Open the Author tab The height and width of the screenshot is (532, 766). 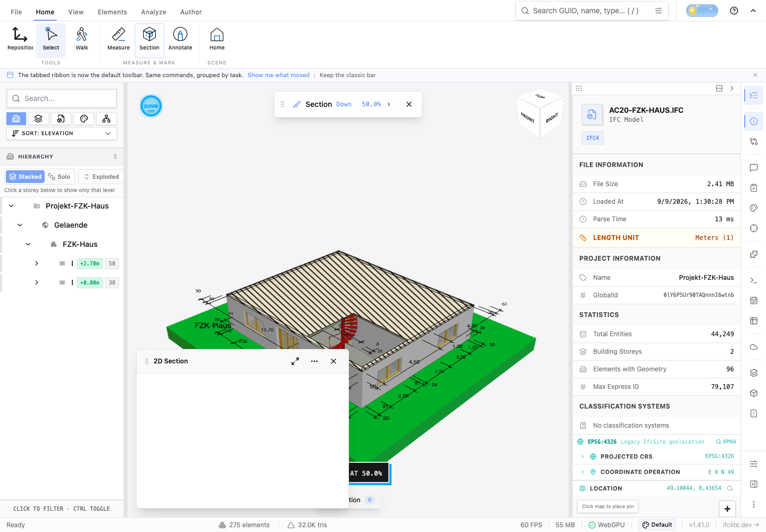pyautogui.click(x=191, y=12)
